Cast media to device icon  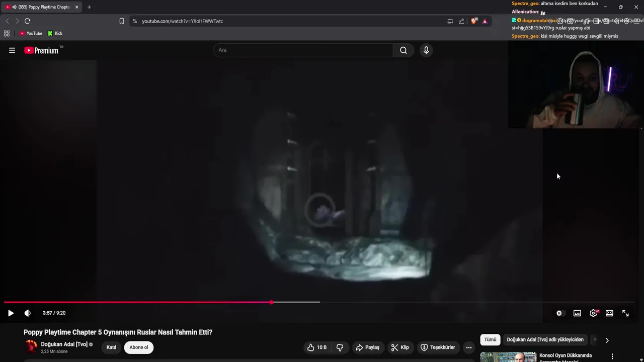pyautogui.click(x=450, y=21)
